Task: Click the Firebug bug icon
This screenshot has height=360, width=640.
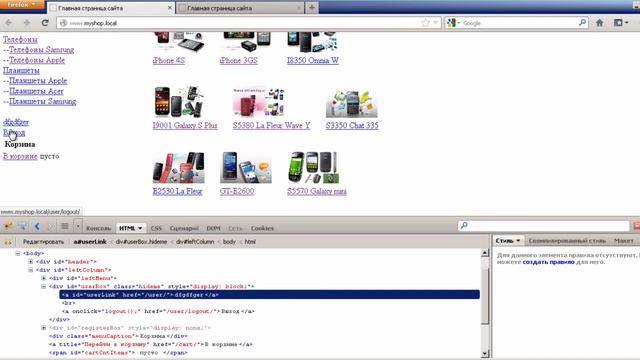Action: point(8,226)
